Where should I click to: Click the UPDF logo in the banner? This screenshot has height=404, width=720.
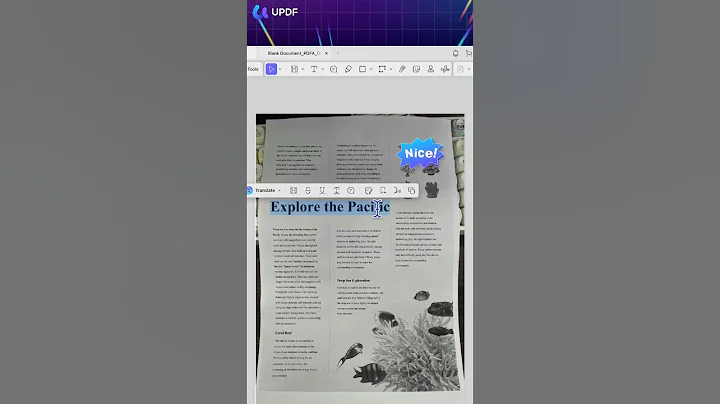coord(275,12)
